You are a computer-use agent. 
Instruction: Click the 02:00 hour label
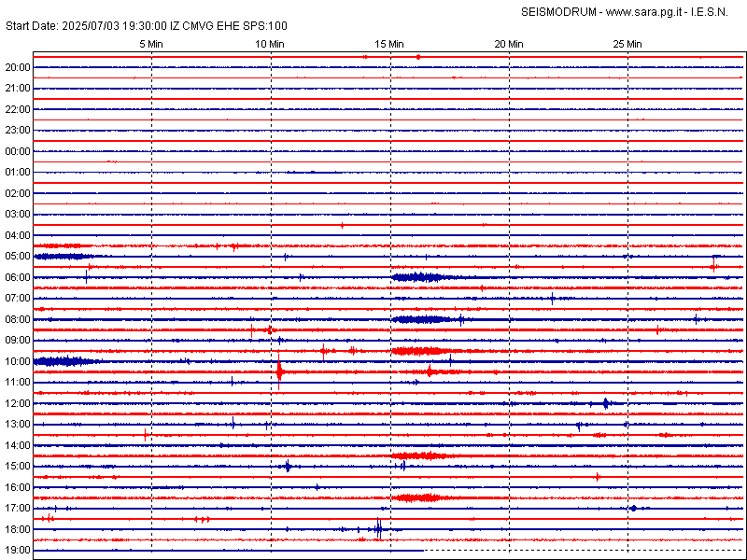click(18, 193)
